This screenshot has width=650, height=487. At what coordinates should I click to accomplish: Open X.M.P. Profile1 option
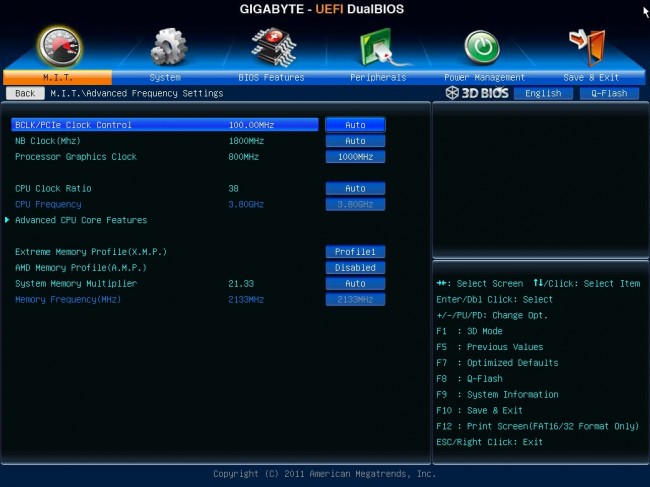[x=355, y=252]
